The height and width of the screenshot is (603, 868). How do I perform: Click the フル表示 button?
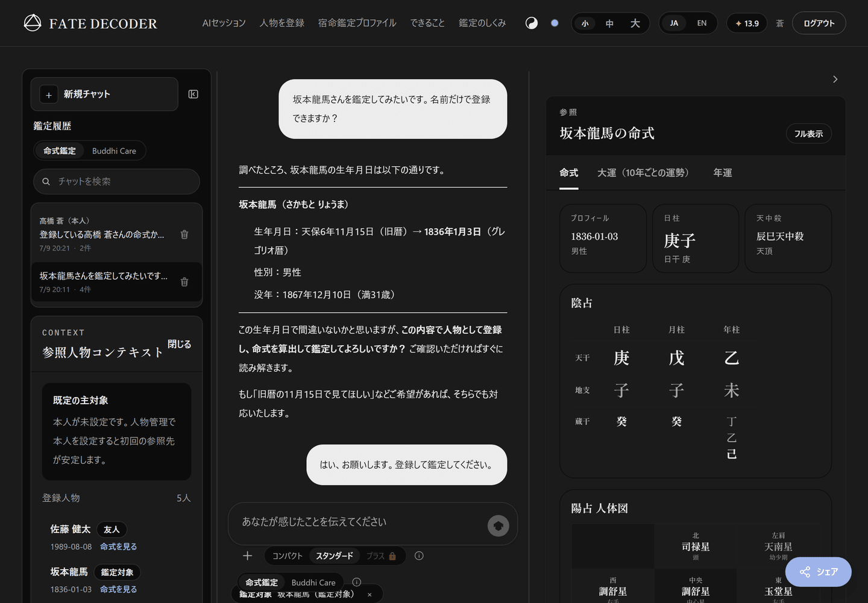pyautogui.click(x=808, y=134)
